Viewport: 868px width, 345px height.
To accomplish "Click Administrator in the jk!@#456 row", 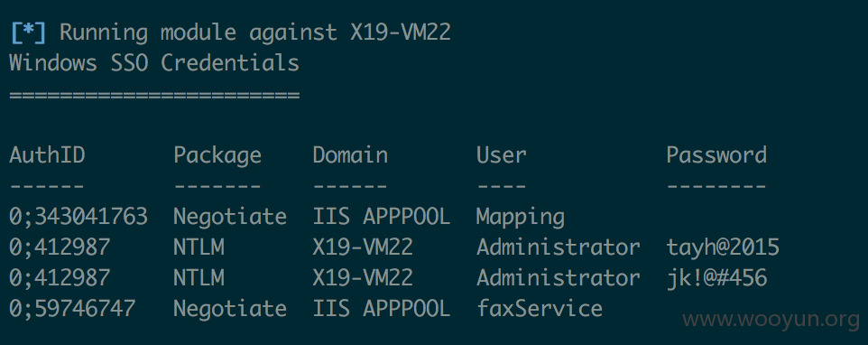I will tap(558, 278).
